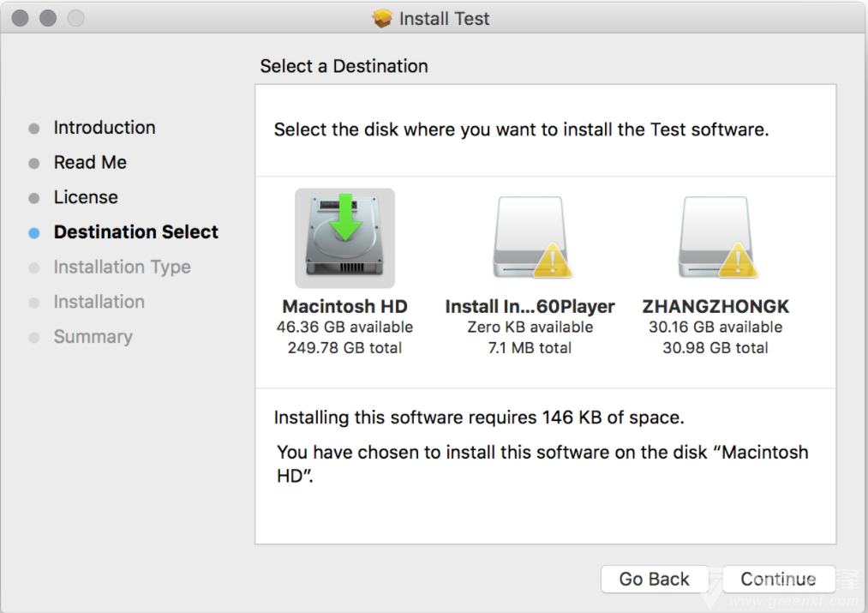The image size is (868, 613).
Task: Click the 'You have chosen to install' message
Action: click(x=542, y=464)
